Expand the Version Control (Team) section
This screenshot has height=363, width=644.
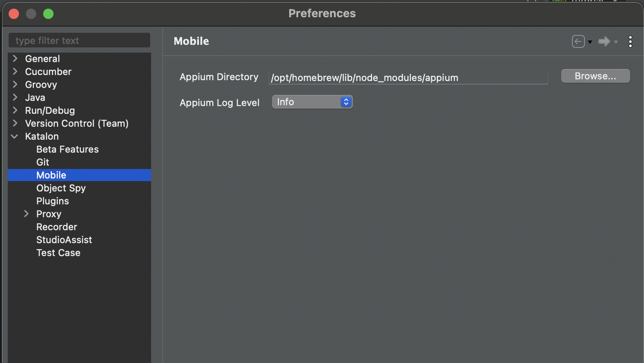click(14, 123)
